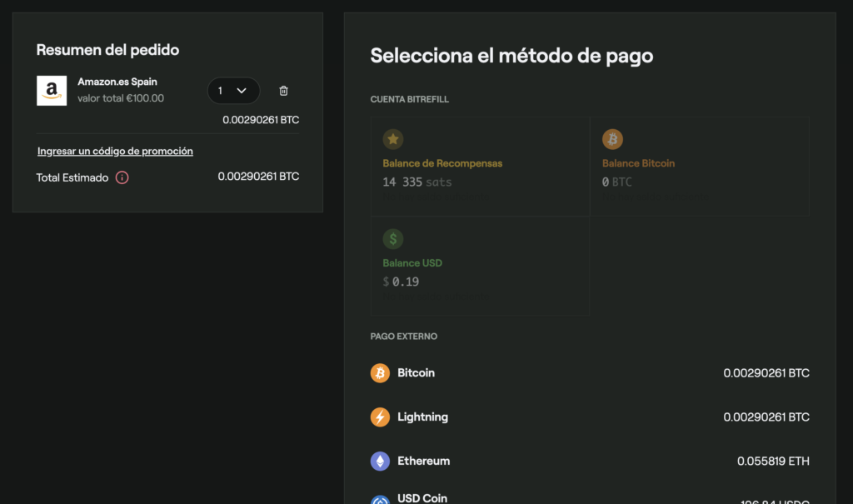Click the star Rewards balance icon

[x=393, y=139]
